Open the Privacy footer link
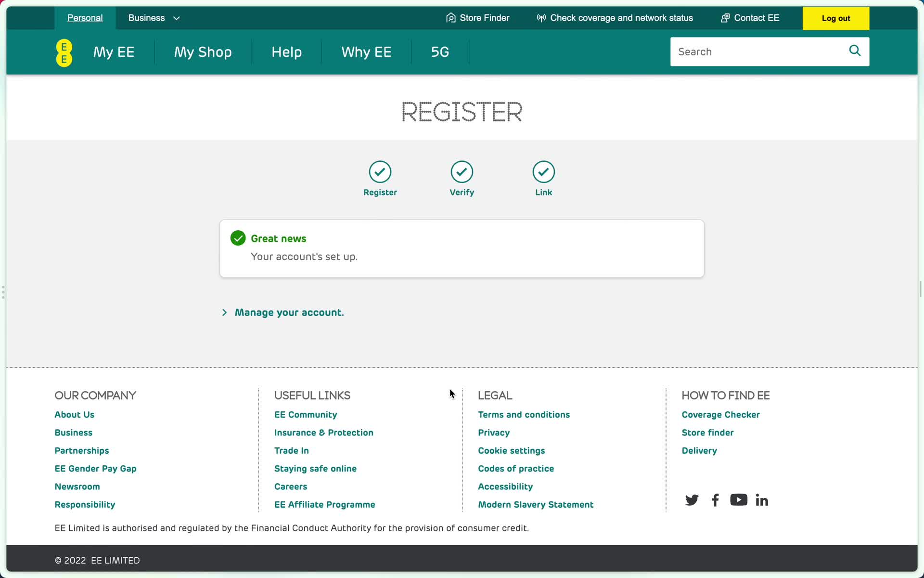Viewport: 924px width, 578px height. [494, 433]
